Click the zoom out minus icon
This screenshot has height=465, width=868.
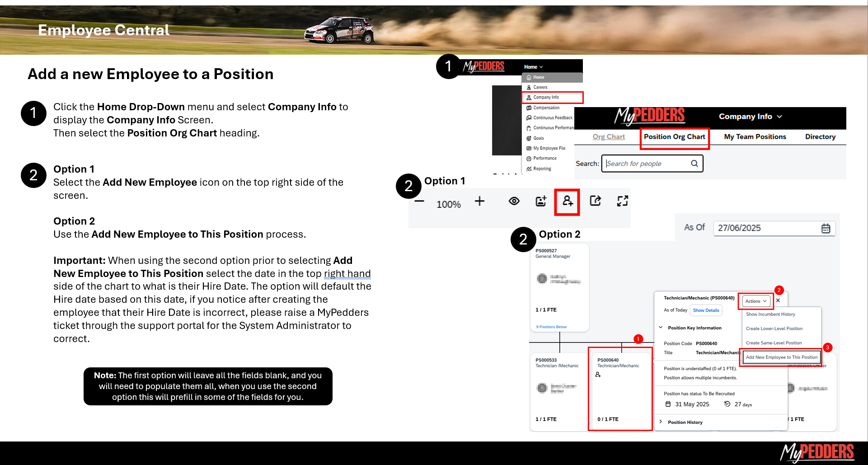[x=419, y=201]
